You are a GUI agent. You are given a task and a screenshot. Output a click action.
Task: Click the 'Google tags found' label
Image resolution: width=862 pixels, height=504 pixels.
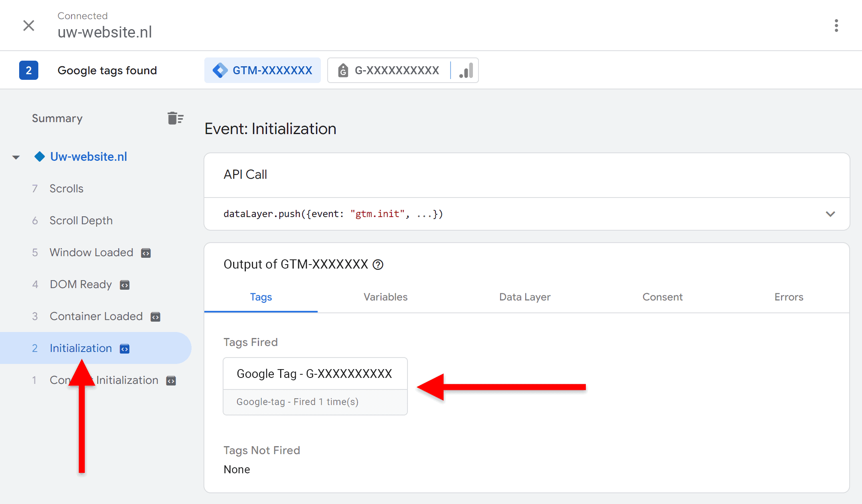pos(107,70)
